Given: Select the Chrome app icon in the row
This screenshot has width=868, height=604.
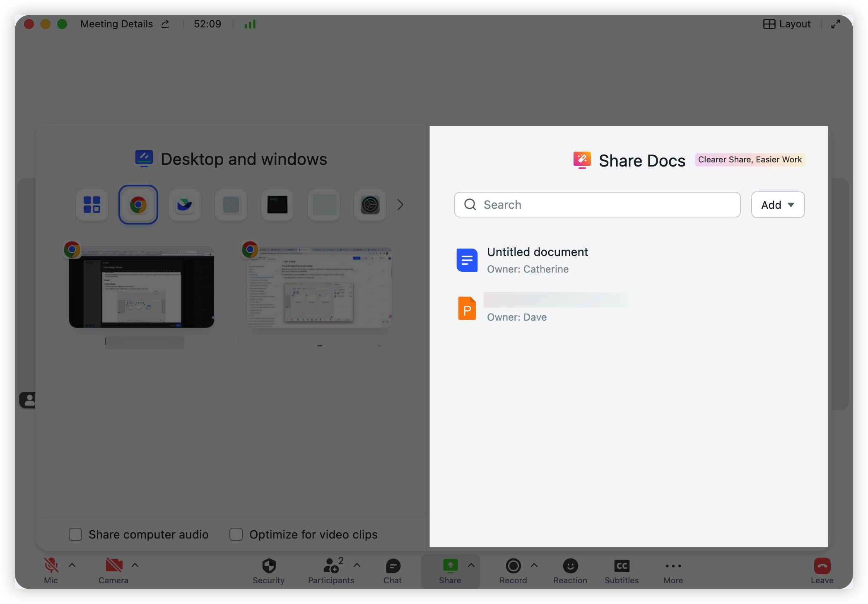Looking at the screenshot, I should pyautogui.click(x=138, y=205).
